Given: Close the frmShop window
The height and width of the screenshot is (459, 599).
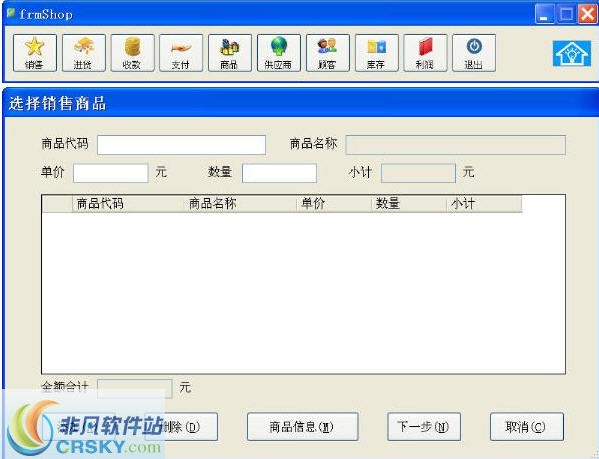Looking at the screenshot, I should pyautogui.click(x=588, y=15).
